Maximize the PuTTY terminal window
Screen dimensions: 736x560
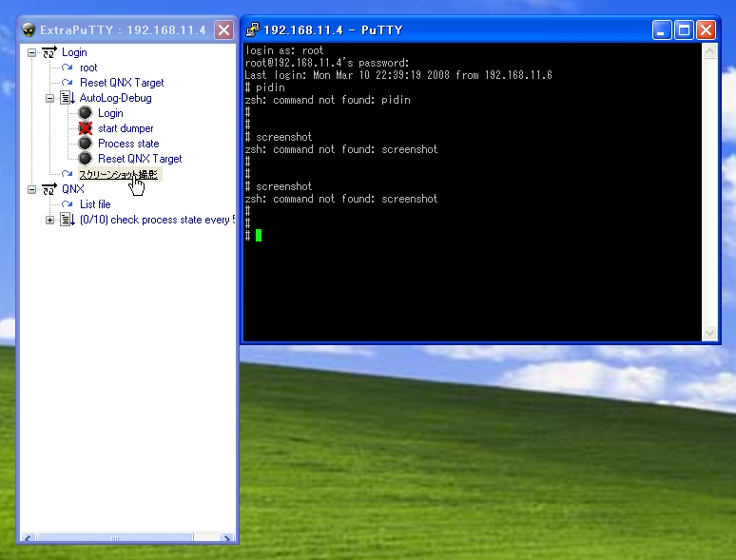[x=684, y=30]
